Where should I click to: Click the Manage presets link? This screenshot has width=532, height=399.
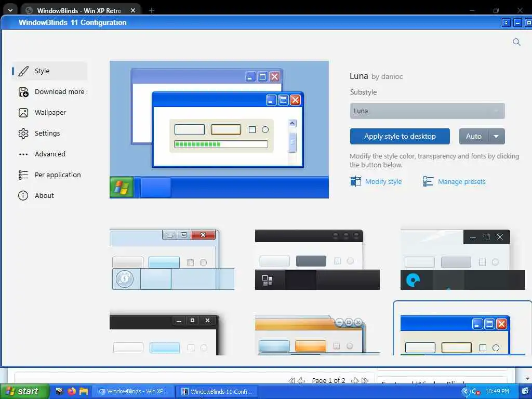tap(461, 181)
